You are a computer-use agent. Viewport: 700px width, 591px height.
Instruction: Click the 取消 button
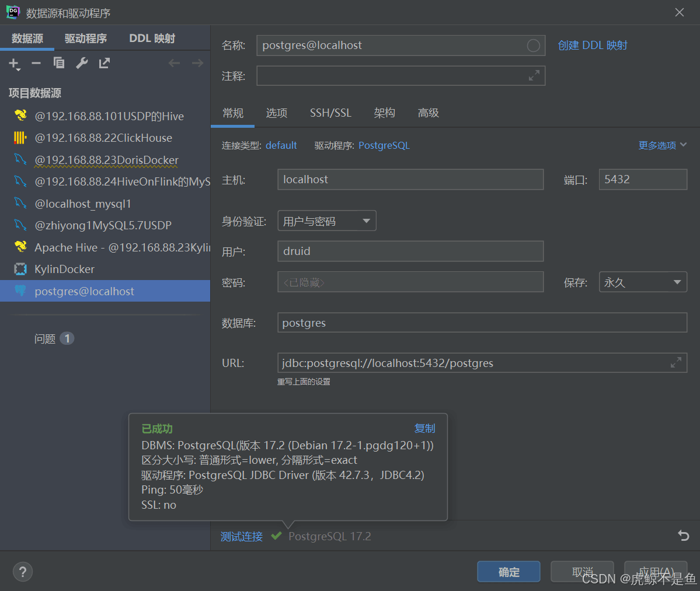pyautogui.click(x=582, y=572)
